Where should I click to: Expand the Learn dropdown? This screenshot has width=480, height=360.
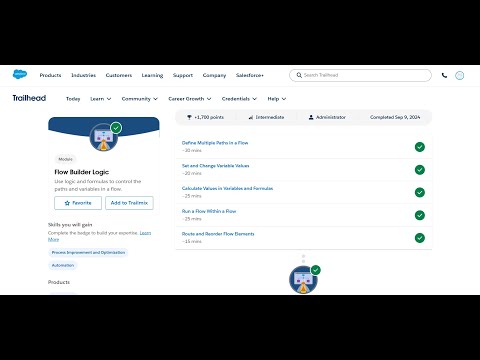[100, 99]
